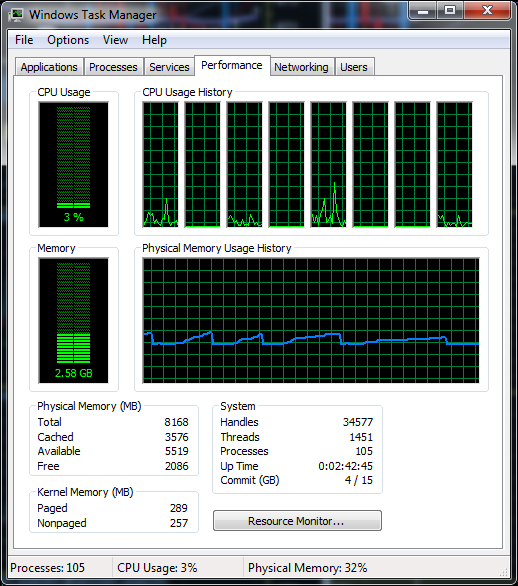Viewport: 518px width, 586px height.
Task: Click the Handles value 34577
Action: point(358,422)
